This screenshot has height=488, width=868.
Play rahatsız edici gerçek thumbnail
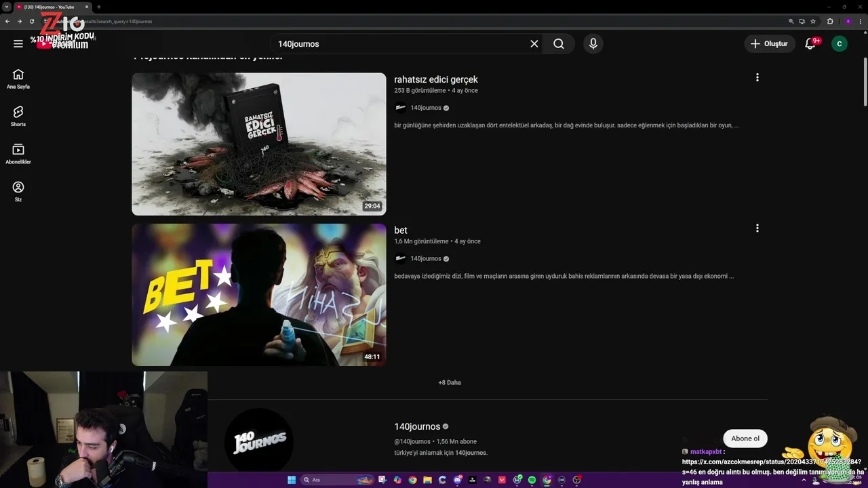(259, 144)
